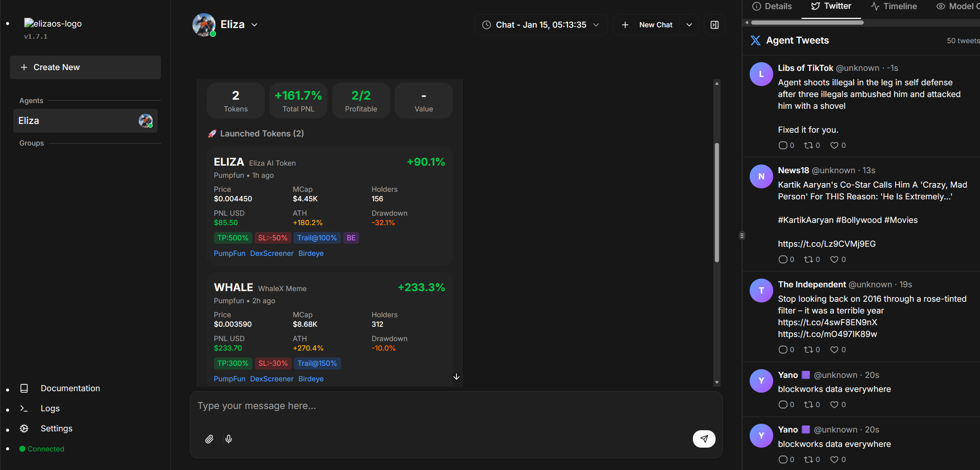Toggle the sidebar panel layout icon
This screenshot has width=980, height=470.
click(714, 25)
